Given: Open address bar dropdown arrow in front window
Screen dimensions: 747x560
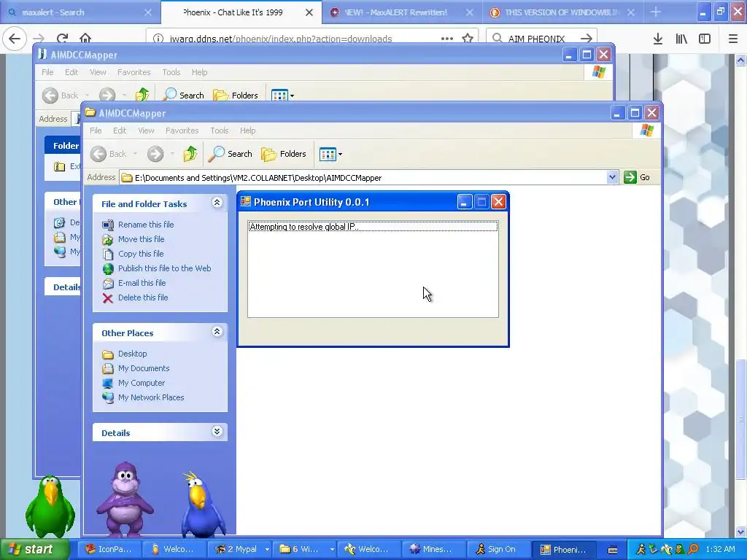Looking at the screenshot, I should [612, 178].
